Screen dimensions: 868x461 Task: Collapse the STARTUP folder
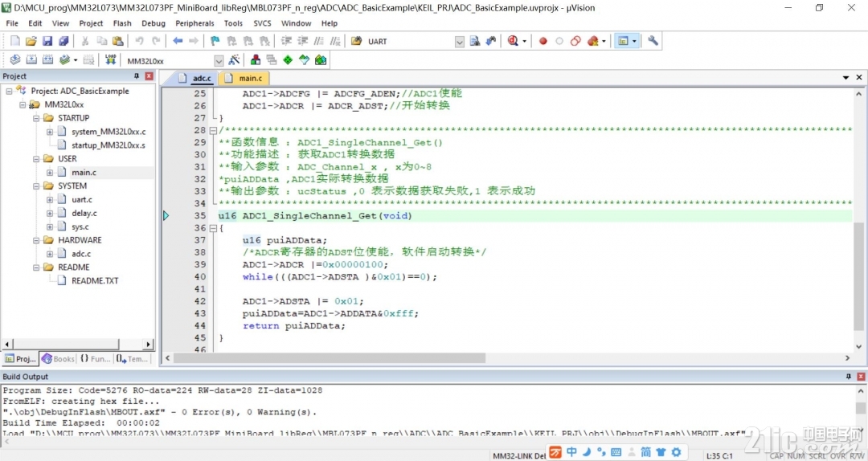(36, 118)
